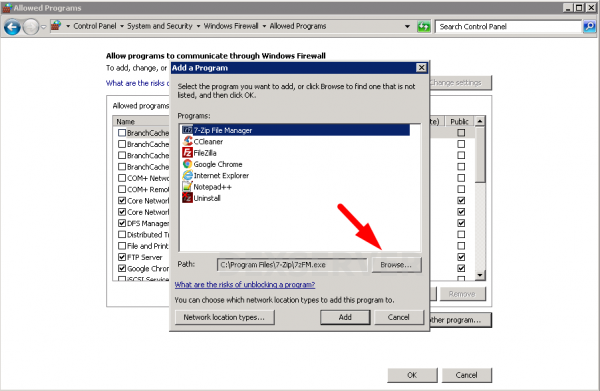The height and width of the screenshot is (391, 600).
Task: Click scroll-up arrow of allowed programs list
Action: click(x=480, y=121)
